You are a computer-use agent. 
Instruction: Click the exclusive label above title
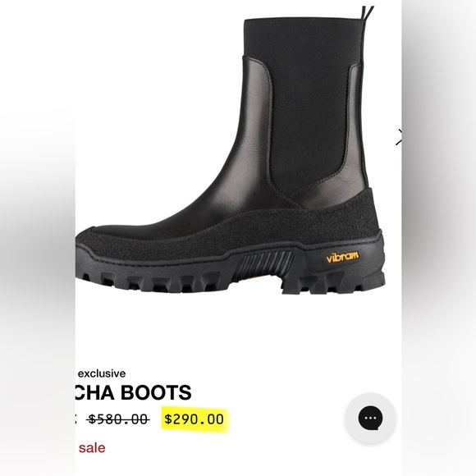tap(102, 373)
